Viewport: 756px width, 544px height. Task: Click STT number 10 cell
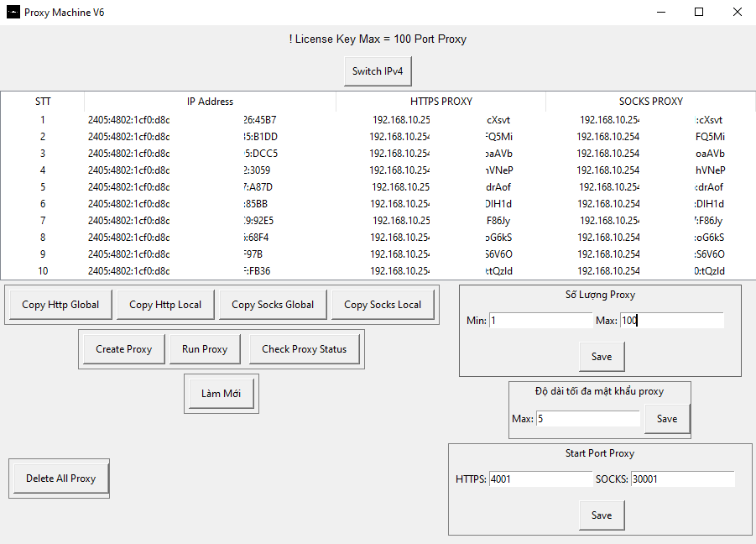[43, 271]
